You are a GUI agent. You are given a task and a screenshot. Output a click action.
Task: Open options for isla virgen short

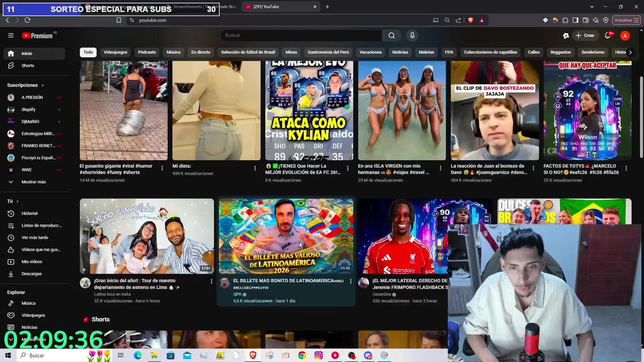(x=440, y=168)
